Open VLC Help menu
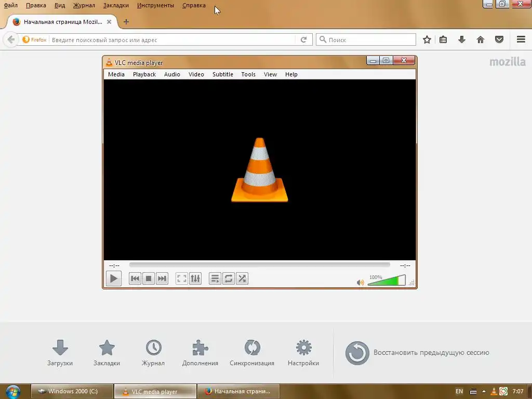This screenshot has height=399, width=532. tap(291, 74)
